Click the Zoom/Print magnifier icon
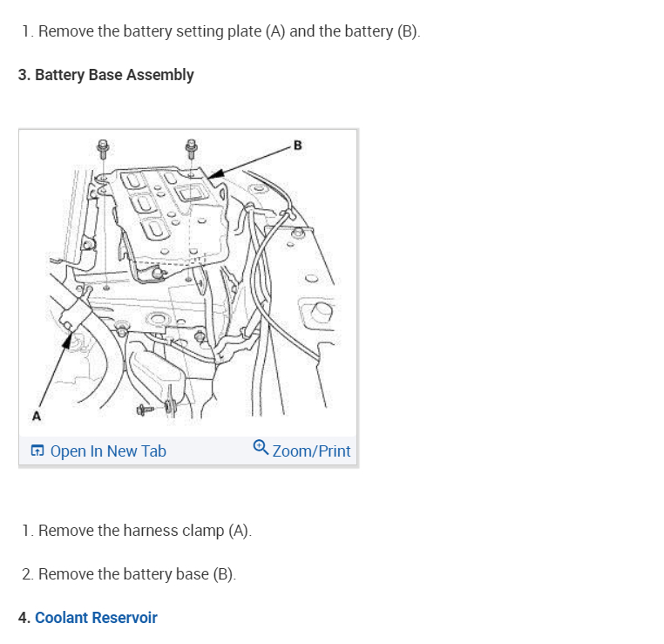This screenshot has width=664, height=644. tap(261, 448)
